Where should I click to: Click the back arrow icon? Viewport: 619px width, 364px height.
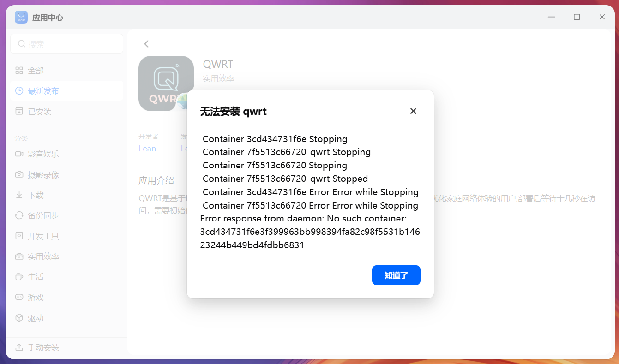click(x=146, y=44)
